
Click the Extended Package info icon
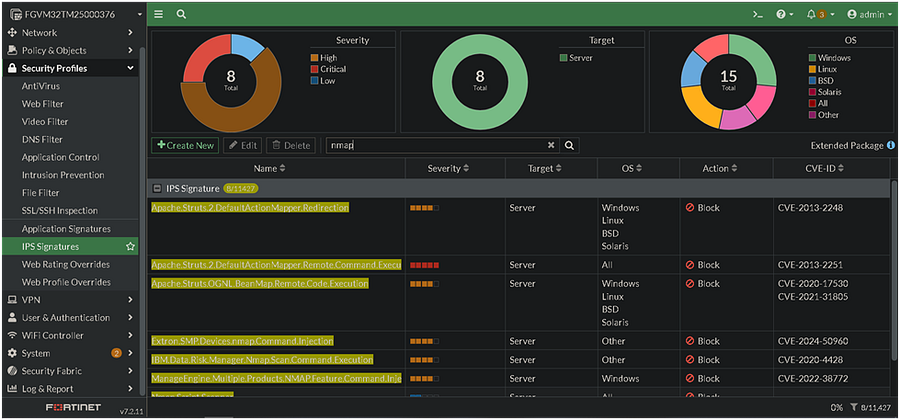click(891, 145)
